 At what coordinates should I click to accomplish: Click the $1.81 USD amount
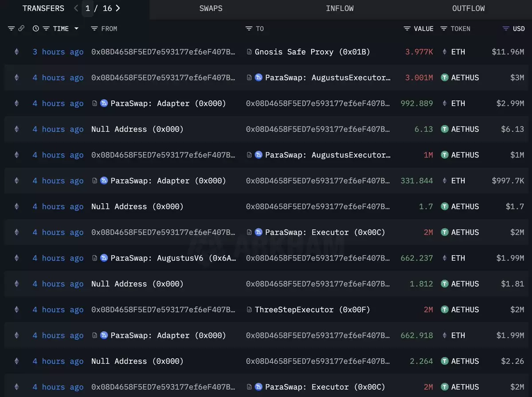pos(513,284)
